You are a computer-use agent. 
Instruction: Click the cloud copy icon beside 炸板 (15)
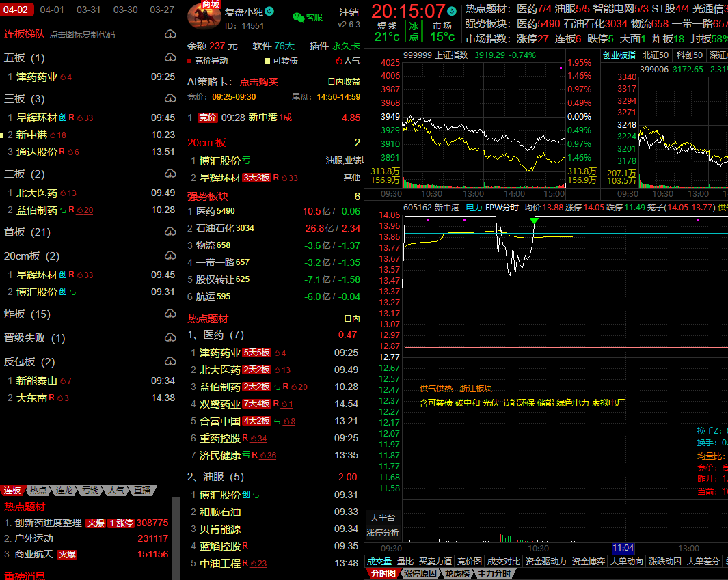(x=170, y=314)
